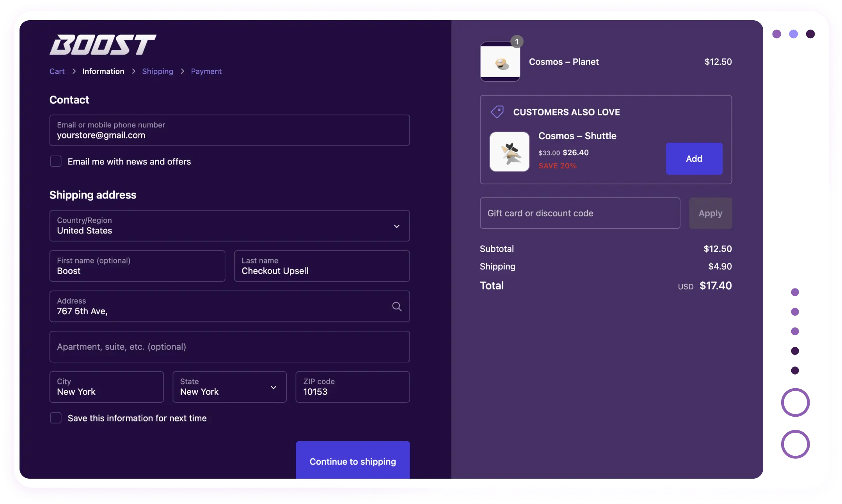Add the Cosmos Shuttle upsell to cart
This screenshot has width=842, height=504.
click(694, 159)
